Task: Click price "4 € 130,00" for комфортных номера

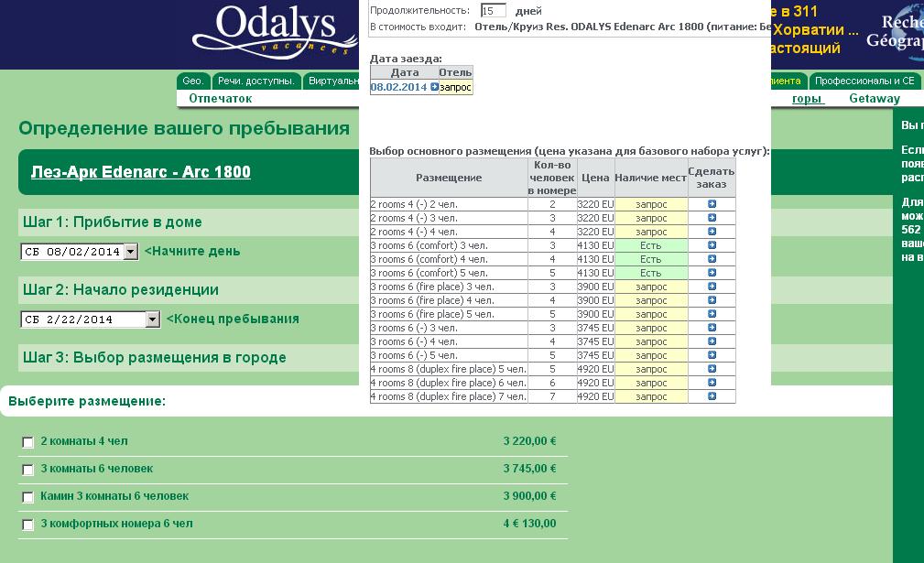Action: [530, 524]
